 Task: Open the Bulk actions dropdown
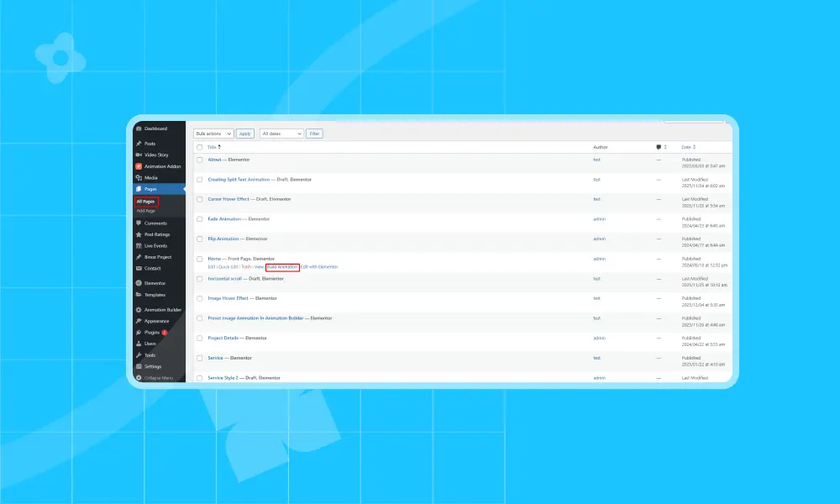point(213,134)
